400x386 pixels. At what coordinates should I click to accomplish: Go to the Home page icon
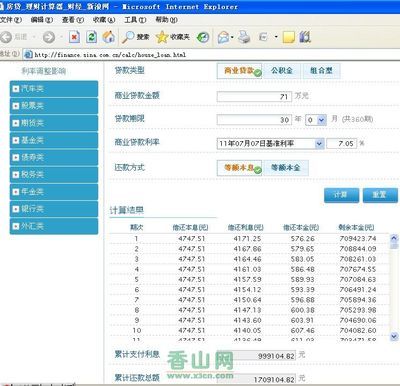[x=108, y=37]
